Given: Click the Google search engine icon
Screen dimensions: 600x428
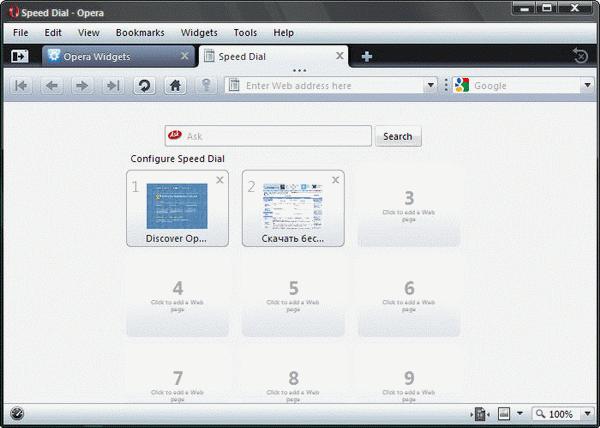Looking at the screenshot, I should pos(462,85).
